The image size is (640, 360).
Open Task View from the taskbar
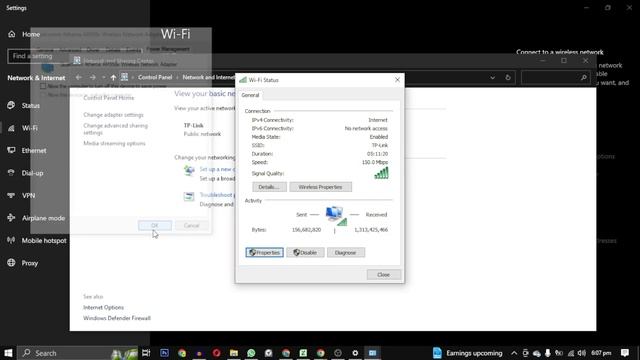pyautogui.click(x=146, y=353)
